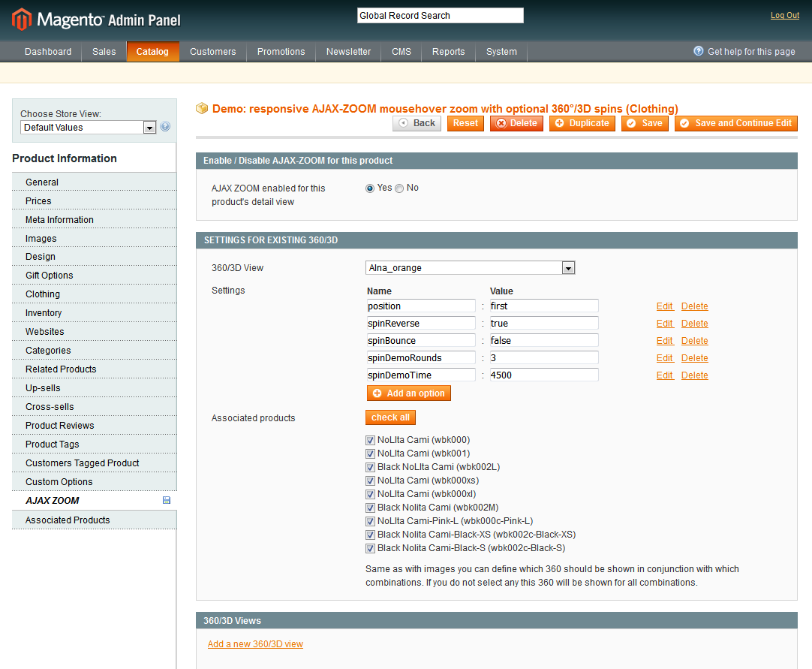This screenshot has height=669, width=812.
Task: Click the Log Out link
Action: point(785,16)
